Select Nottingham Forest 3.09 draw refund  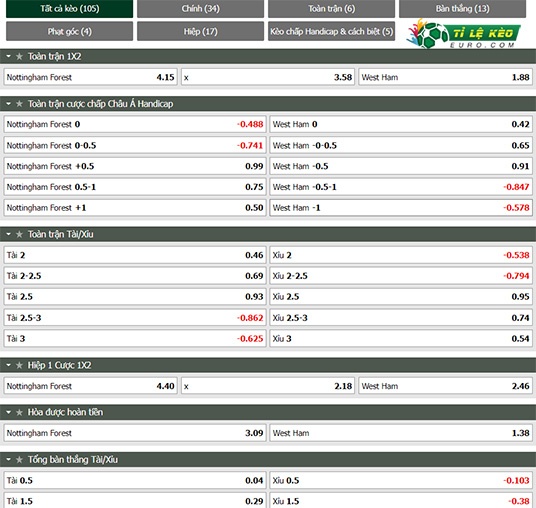(x=135, y=433)
